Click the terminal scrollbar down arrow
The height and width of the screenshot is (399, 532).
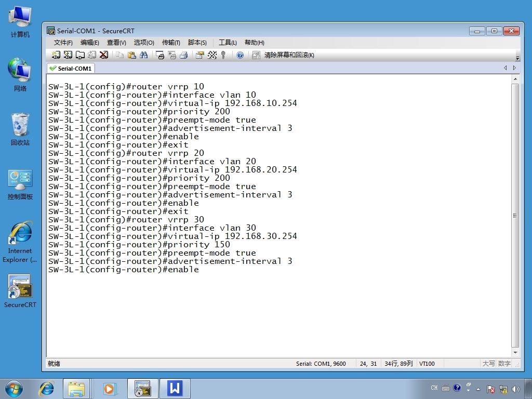click(x=515, y=353)
